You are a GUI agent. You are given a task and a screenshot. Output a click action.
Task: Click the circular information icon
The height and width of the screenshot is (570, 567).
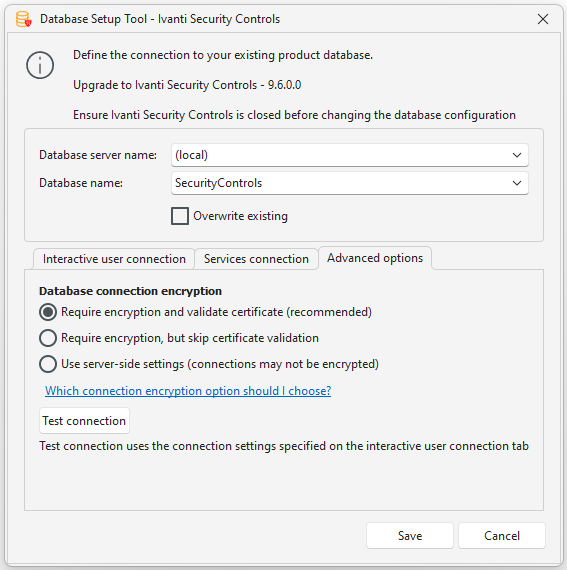click(x=40, y=65)
